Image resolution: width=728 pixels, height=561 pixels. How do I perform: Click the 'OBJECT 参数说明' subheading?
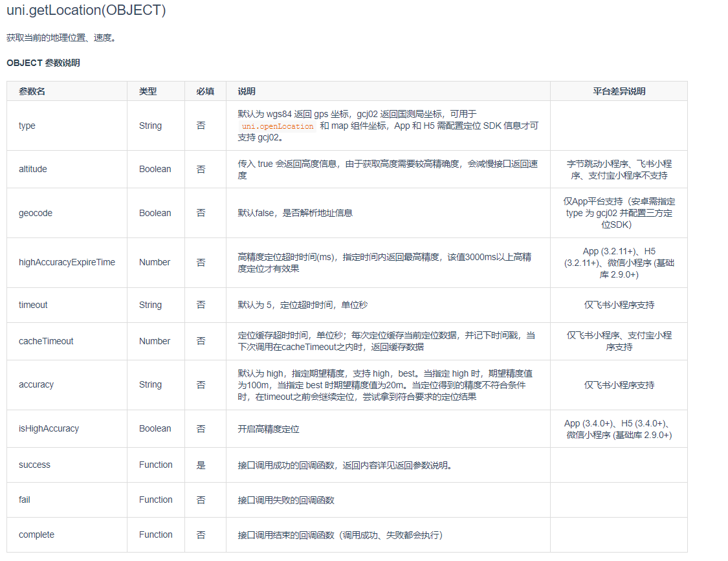point(43,63)
